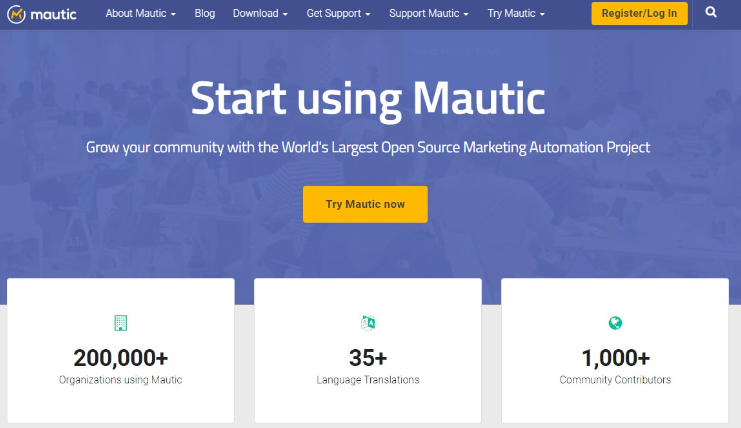The height and width of the screenshot is (428, 741).
Task: Open the Blog page
Action: point(205,14)
